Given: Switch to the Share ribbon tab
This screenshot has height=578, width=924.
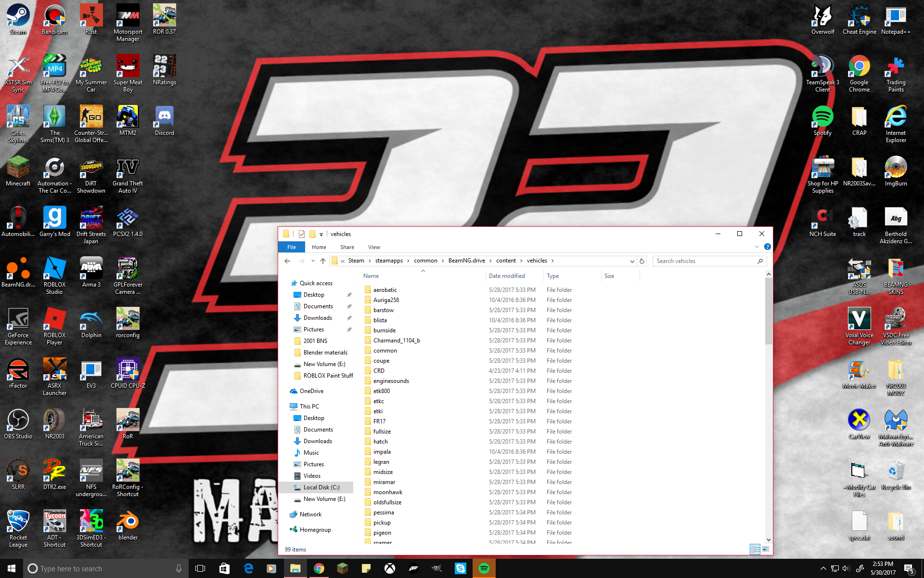Looking at the screenshot, I should pyautogui.click(x=347, y=247).
